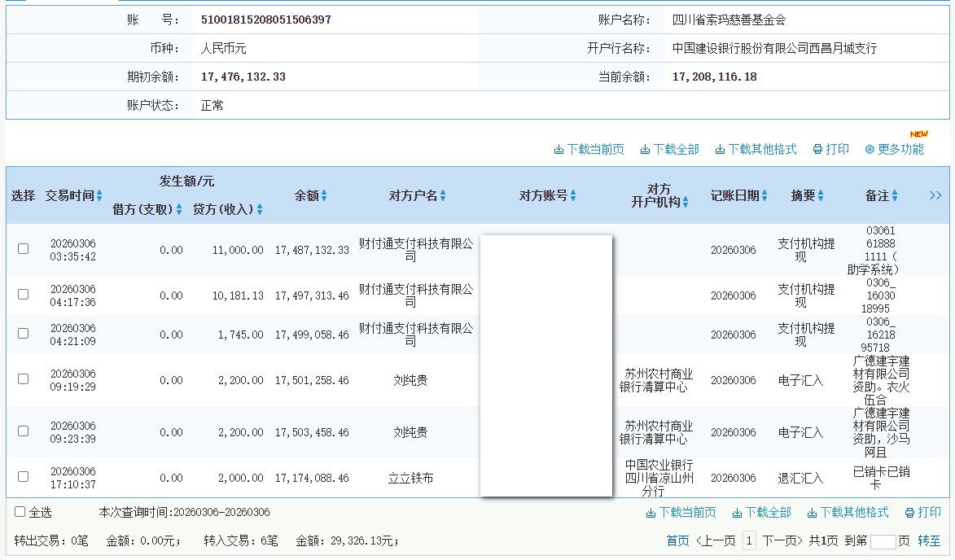The width and height of the screenshot is (955, 560).
Task: Click the 转至 jump-to-page link
Action: pos(930,540)
